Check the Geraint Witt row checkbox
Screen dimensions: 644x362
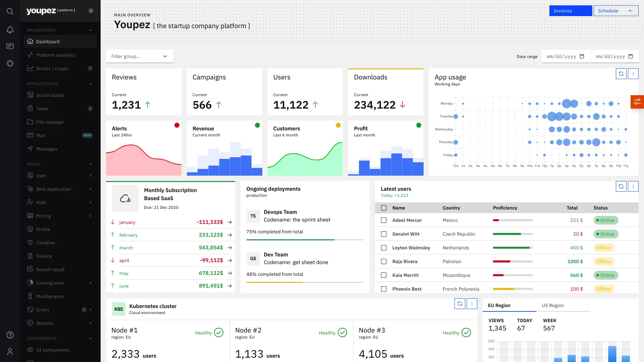(384, 234)
